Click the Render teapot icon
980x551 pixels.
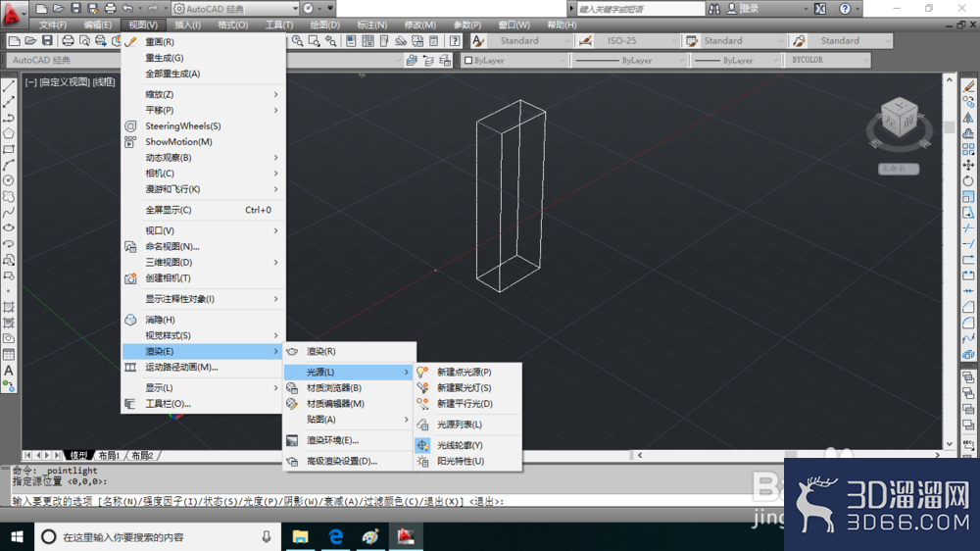coord(292,352)
